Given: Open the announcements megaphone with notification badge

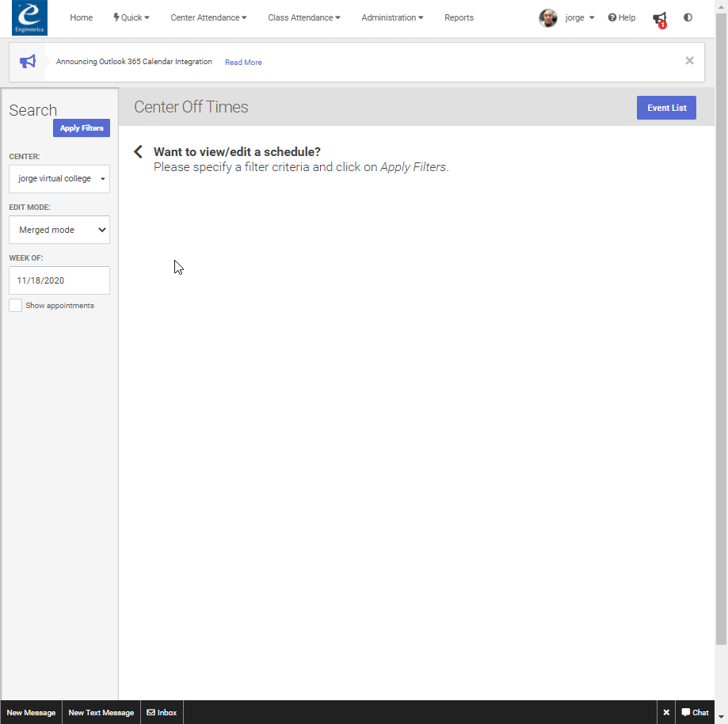Looking at the screenshot, I should pyautogui.click(x=660, y=20).
